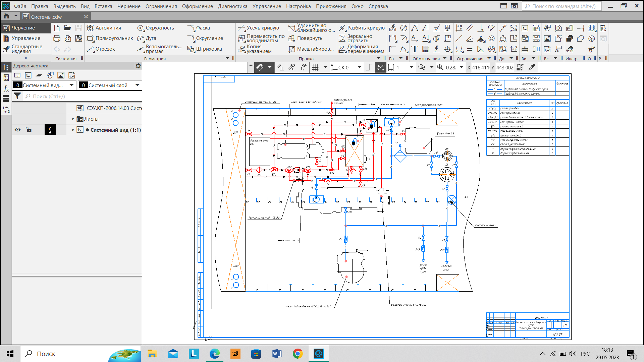Open the Черчение menu
This screenshot has width=644, height=362.
[129, 6]
